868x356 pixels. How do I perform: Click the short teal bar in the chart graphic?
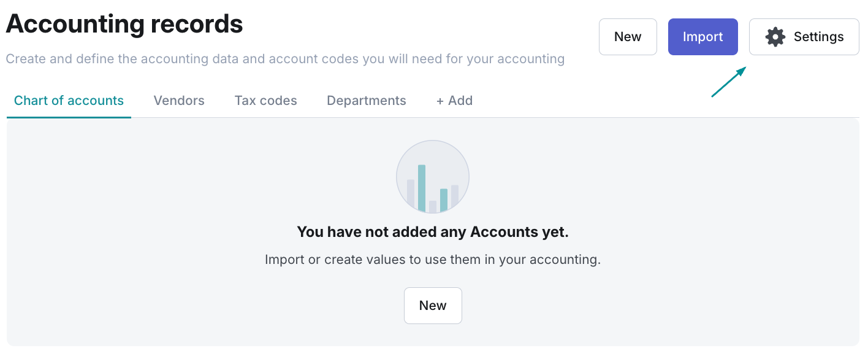click(x=444, y=200)
